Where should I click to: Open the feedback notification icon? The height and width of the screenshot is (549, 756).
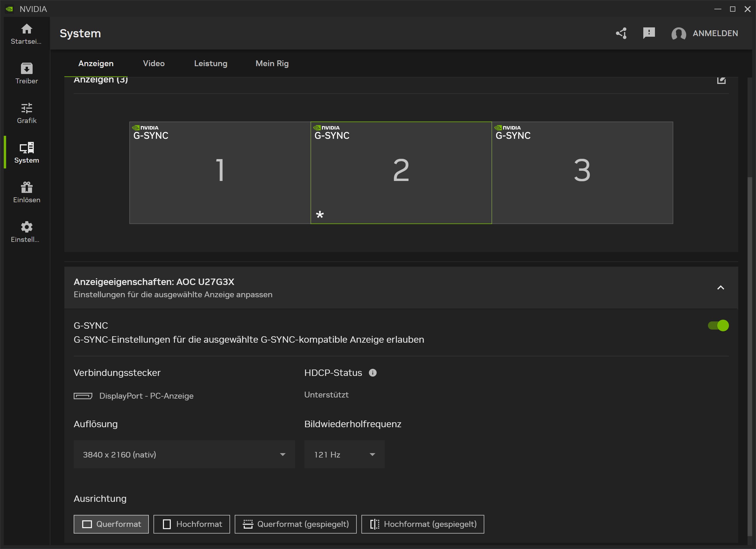[649, 33]
